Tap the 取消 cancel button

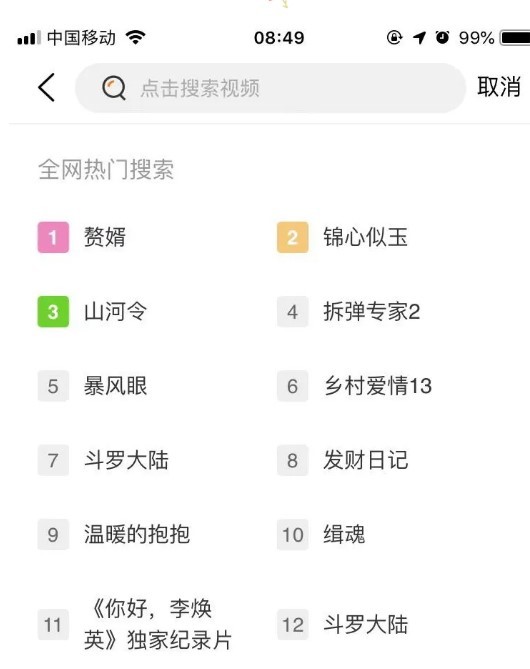(x=499, y=87)
